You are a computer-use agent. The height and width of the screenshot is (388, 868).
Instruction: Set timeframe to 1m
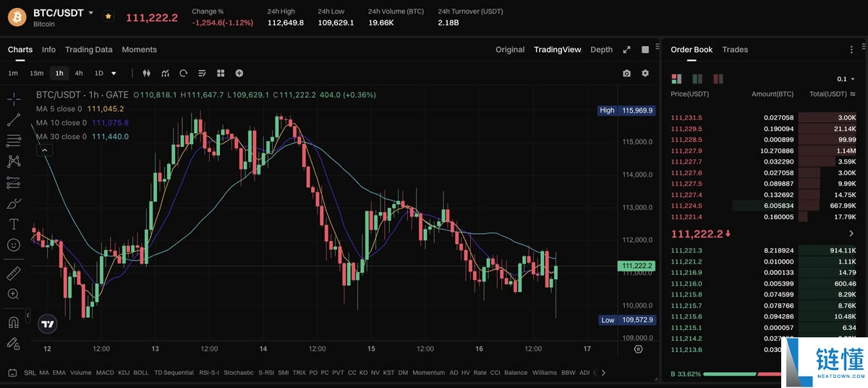click(x=13, y=73)
